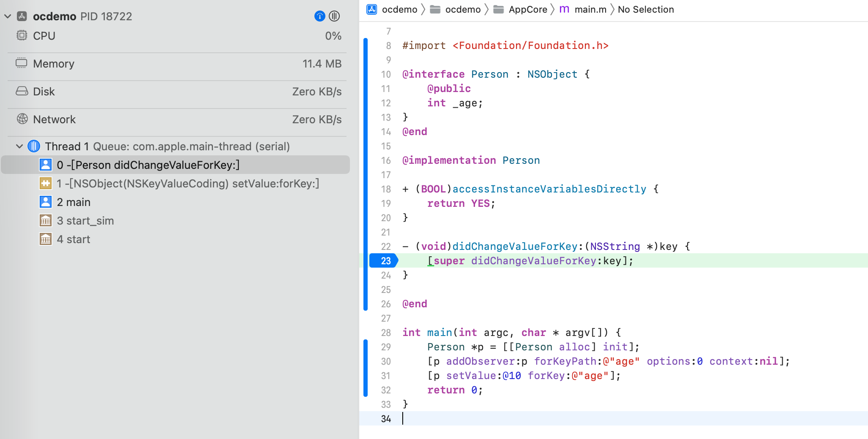868x439 pixels.
Task: Open the ocdemo project jump bar item
Action: [400, 9]
